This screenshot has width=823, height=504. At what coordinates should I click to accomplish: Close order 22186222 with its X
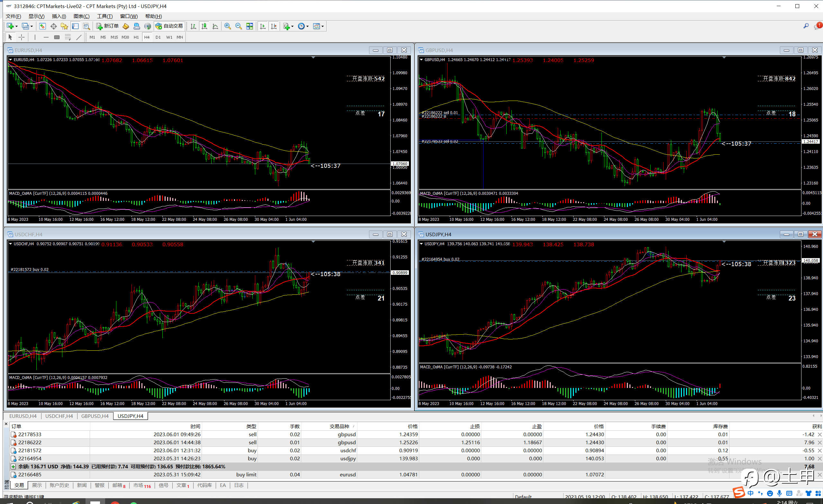(x=819, y=443)
